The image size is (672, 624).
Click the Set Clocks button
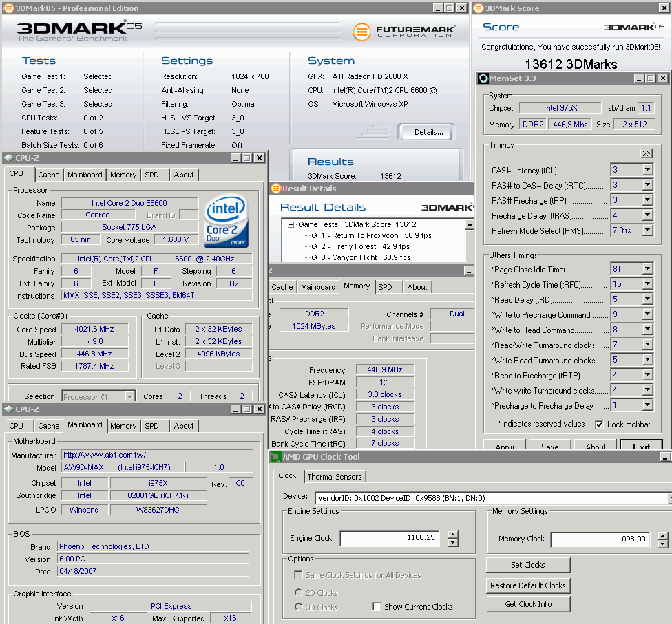tap(528, 564)
